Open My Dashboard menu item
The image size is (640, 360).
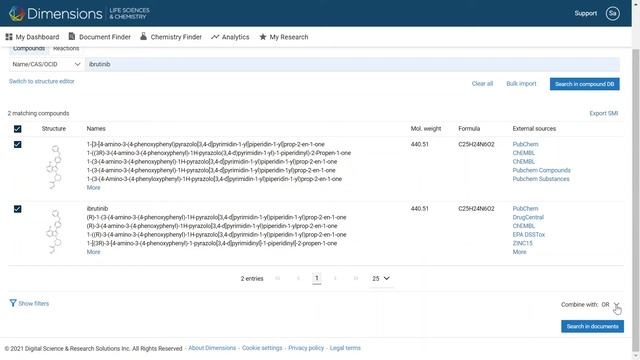(x=32, y=37)
